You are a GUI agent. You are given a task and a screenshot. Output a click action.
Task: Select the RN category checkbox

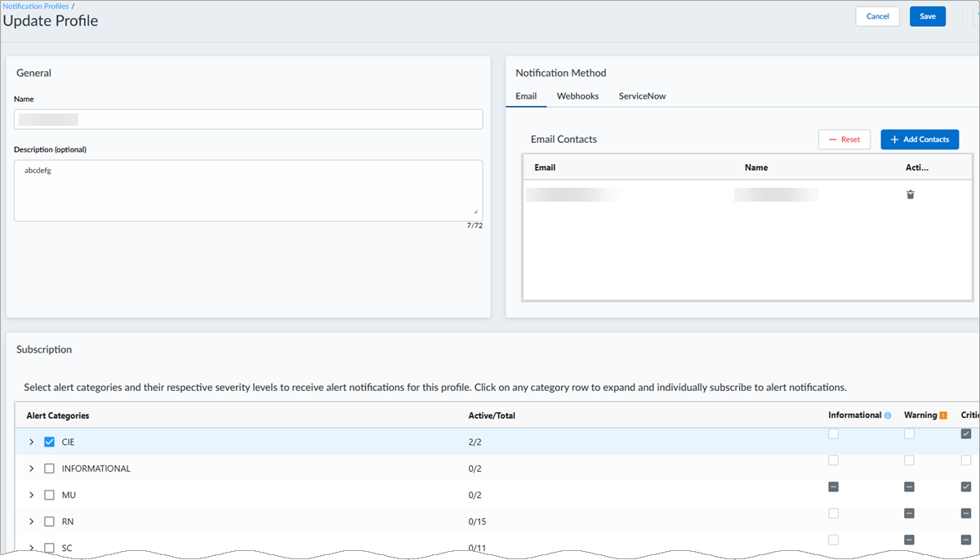(x=49, y=522)
